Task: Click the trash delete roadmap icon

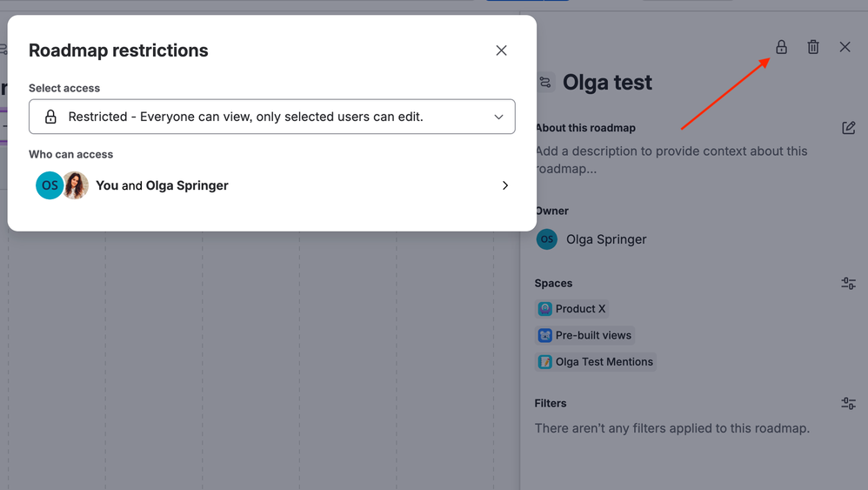Action: click(x=813, y=47)
